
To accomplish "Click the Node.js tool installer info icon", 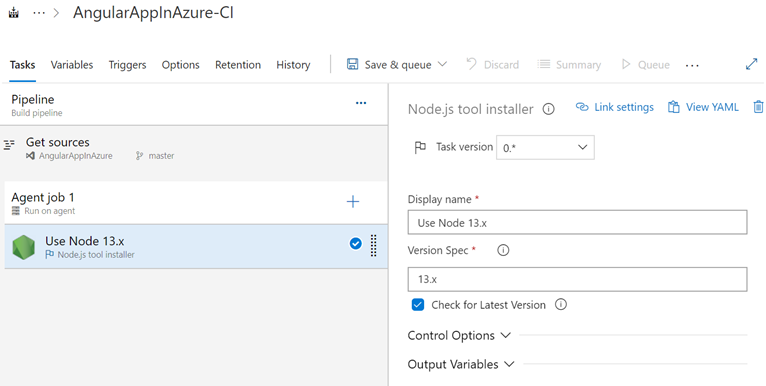I will [x=549, y=109].
